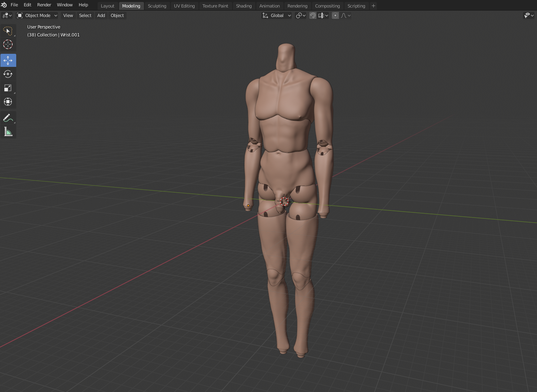Switch to the Scripting workspace tab

(356, 6)
